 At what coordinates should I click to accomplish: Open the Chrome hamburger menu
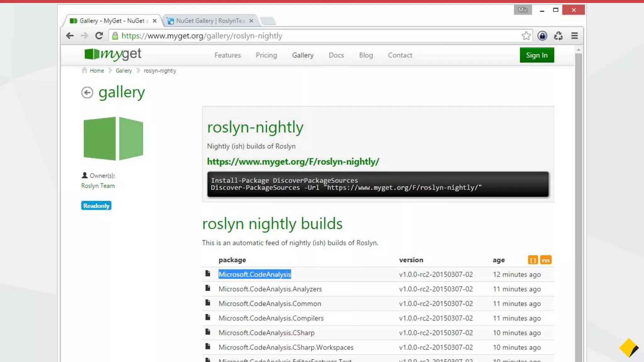coord(575,36)
